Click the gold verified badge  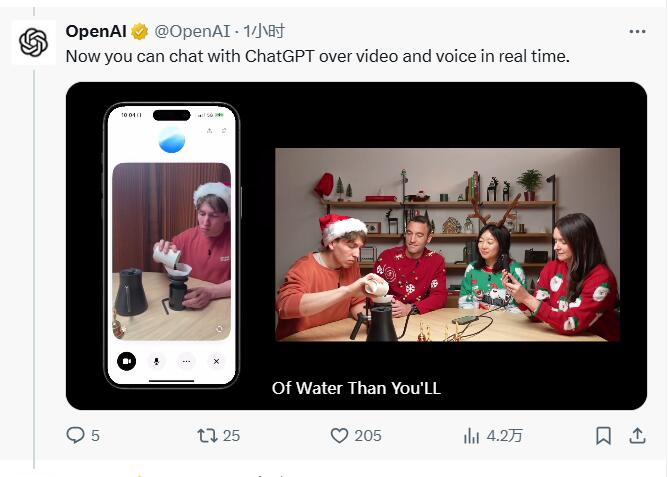point(141,31)
